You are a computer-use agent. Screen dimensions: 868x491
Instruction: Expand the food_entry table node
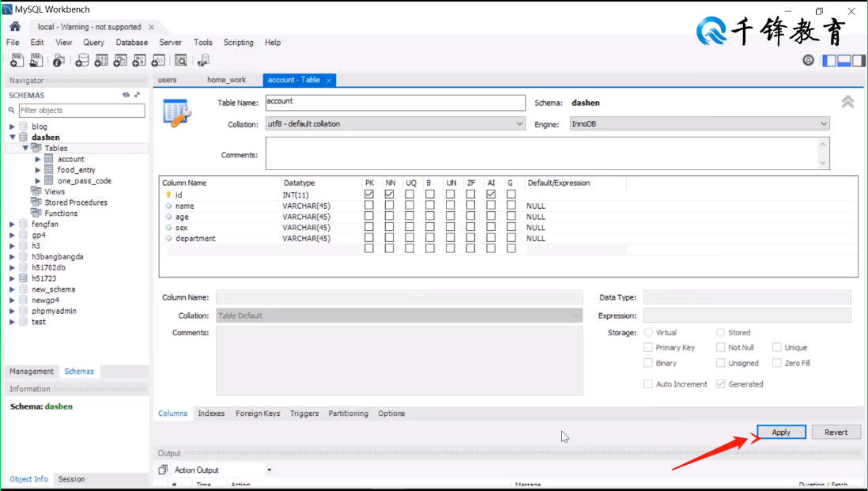click(x=38, y=170)
